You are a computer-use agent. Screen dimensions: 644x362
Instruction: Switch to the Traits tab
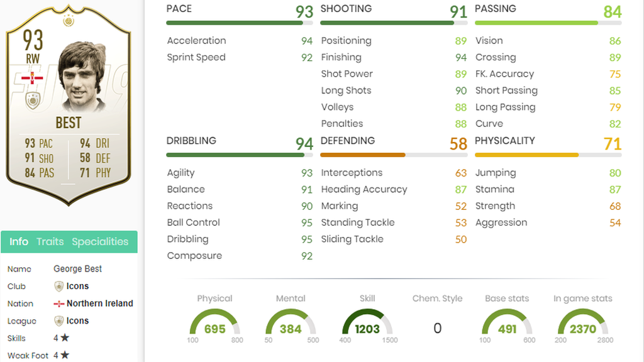point(50,241)
